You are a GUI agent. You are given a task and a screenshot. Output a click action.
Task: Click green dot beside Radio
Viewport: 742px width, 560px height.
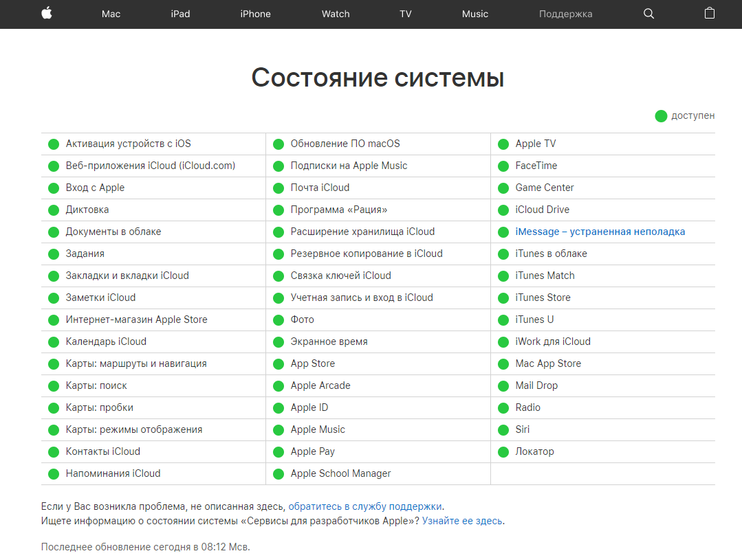(503, 408)
